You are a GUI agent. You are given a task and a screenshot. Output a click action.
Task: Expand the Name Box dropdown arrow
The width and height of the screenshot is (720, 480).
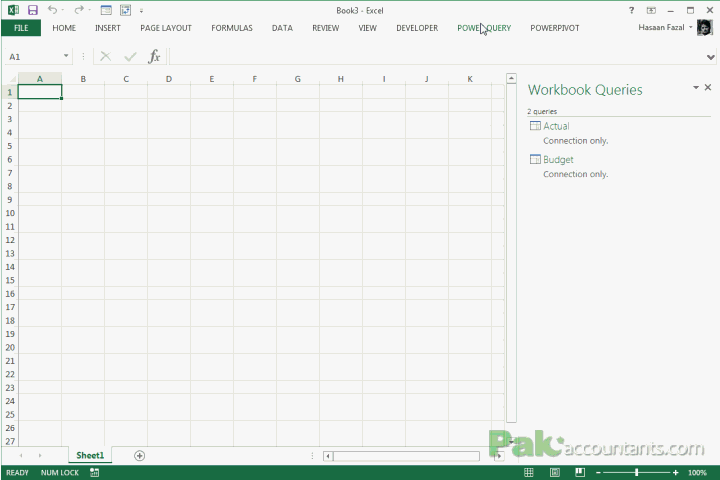[66, 56]
